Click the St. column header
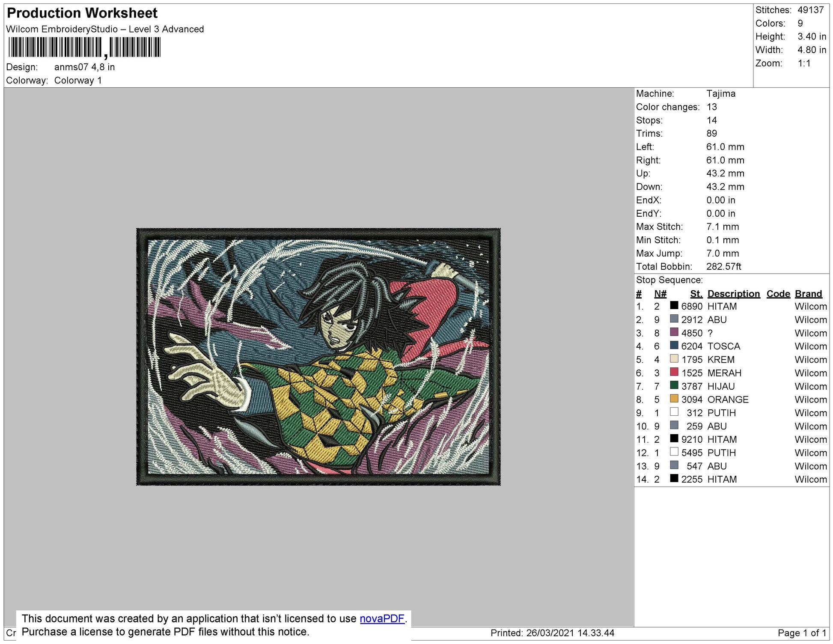The height and width of the screenshot is (644, 833). pyautogui.click(x=696, y=294)
